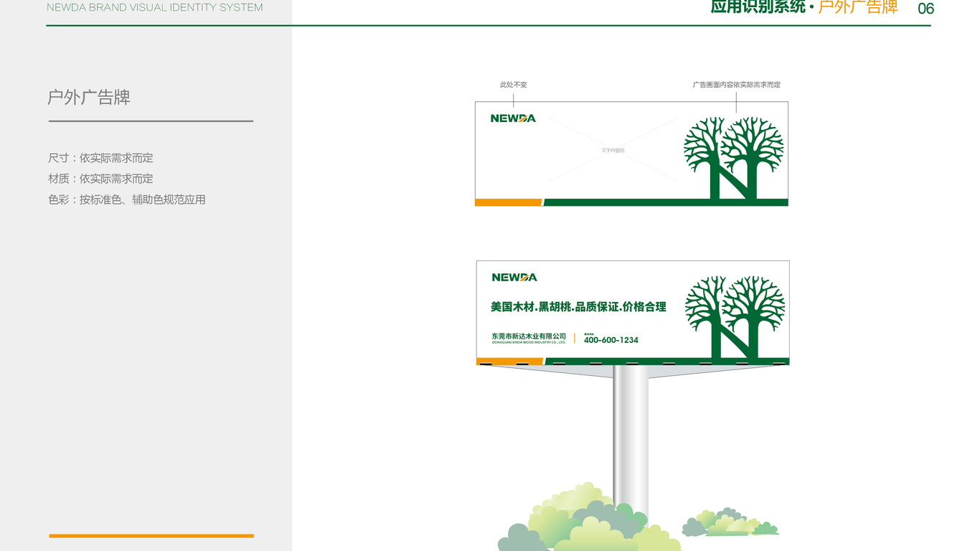Click the page number '06'

[x=926, y=9]
